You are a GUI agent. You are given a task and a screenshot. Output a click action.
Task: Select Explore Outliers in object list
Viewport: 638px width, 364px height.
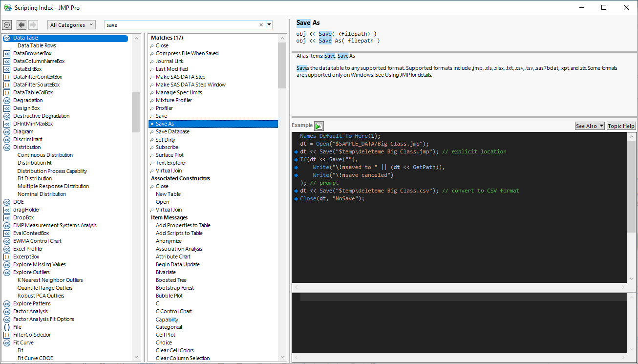click(x=31, y=272)
